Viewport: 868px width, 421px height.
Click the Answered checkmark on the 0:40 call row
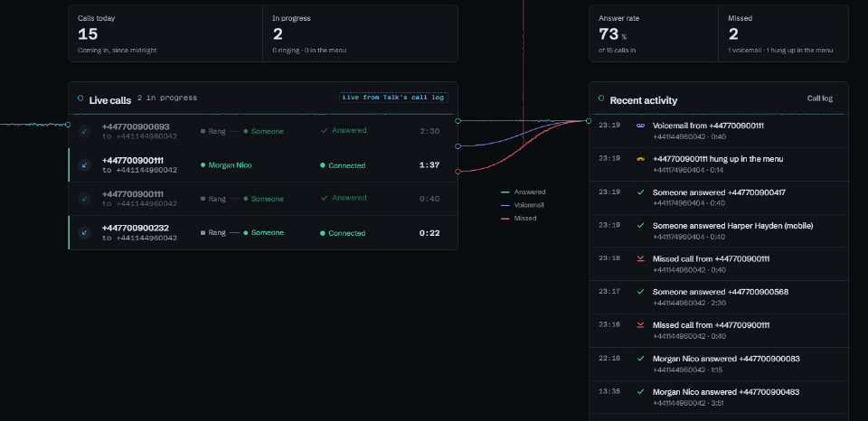(x=325, y=198)
